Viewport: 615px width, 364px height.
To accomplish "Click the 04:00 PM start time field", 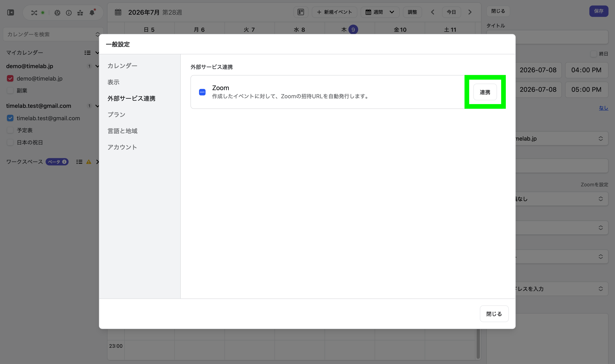I will tap(586, 70).
